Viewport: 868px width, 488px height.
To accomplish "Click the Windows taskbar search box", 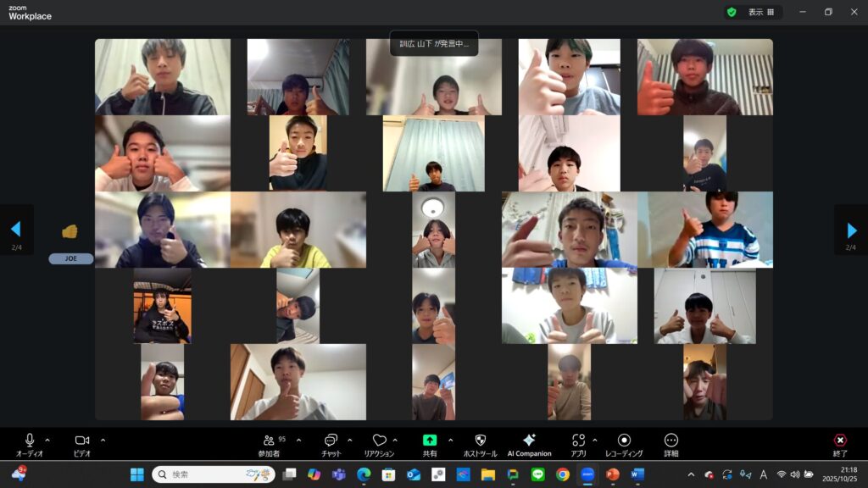I will tap(214, 474).
